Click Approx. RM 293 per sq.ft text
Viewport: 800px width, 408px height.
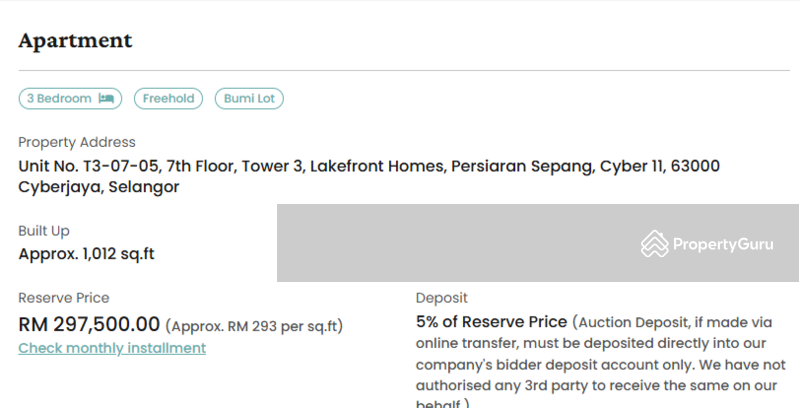pyautogui.click(x=255, y=326)
